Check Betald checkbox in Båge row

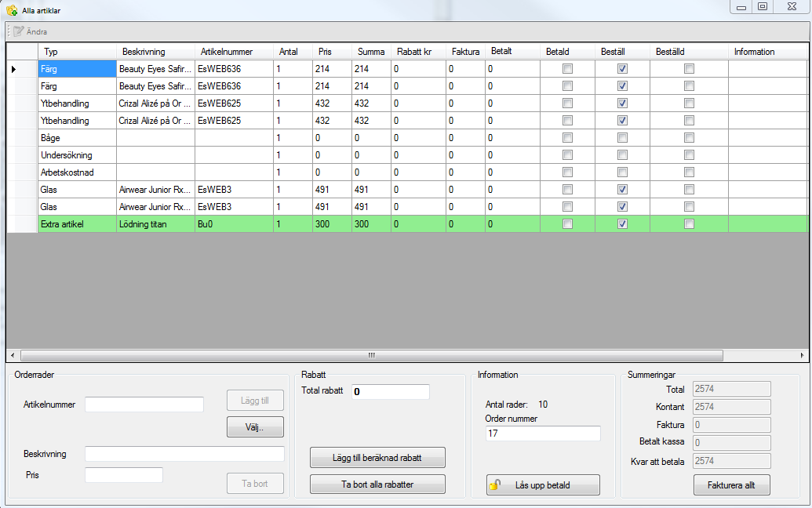(x=567, y=138)
